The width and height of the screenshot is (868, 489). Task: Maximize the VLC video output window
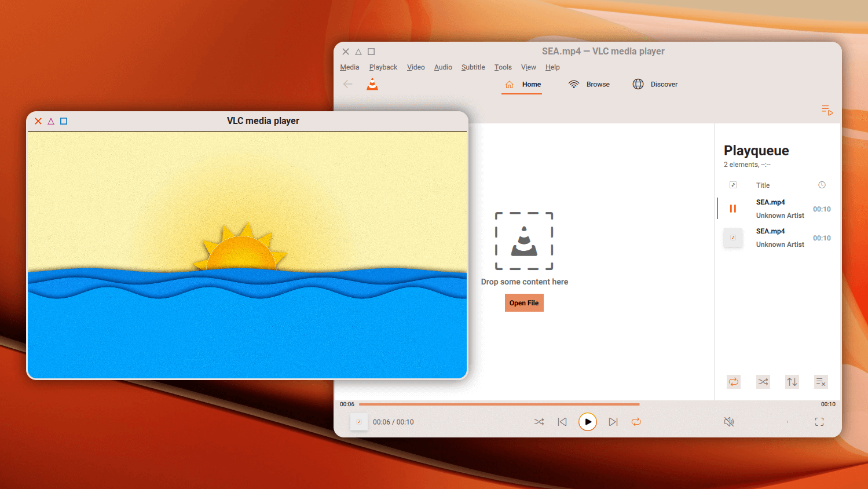pos(64,121)
